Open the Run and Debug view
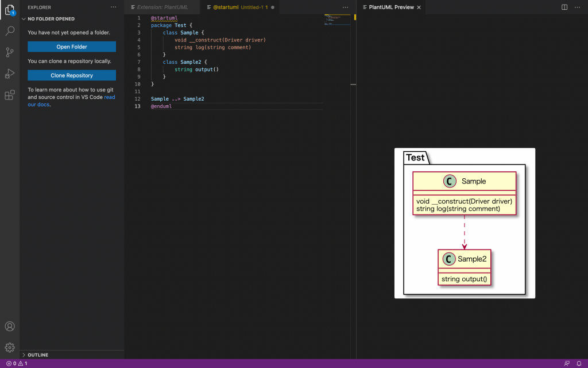 (9, 74)
